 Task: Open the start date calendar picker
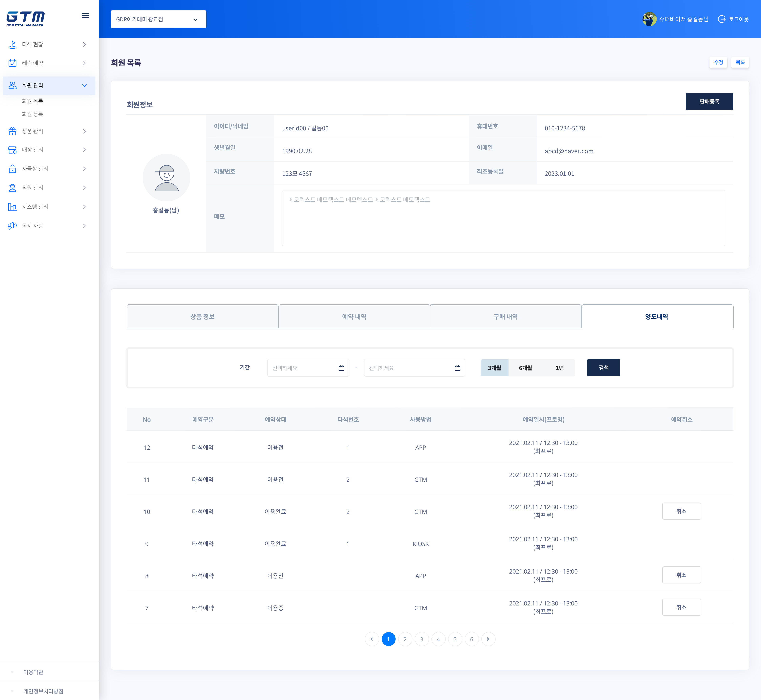341,368
